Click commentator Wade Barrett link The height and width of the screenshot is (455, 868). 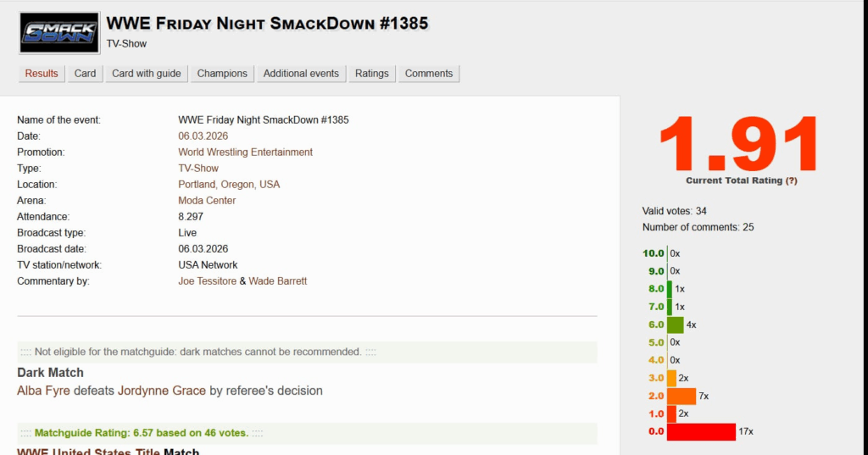(277, 281)
